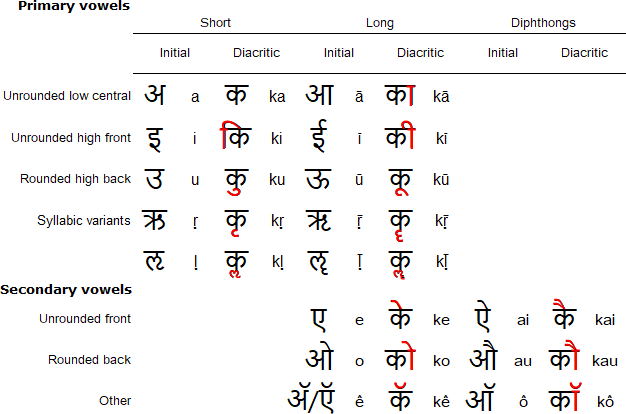Click the Primary vowels heading
The height and width of the screenshot is (414, 626).
tap(74, 6)
